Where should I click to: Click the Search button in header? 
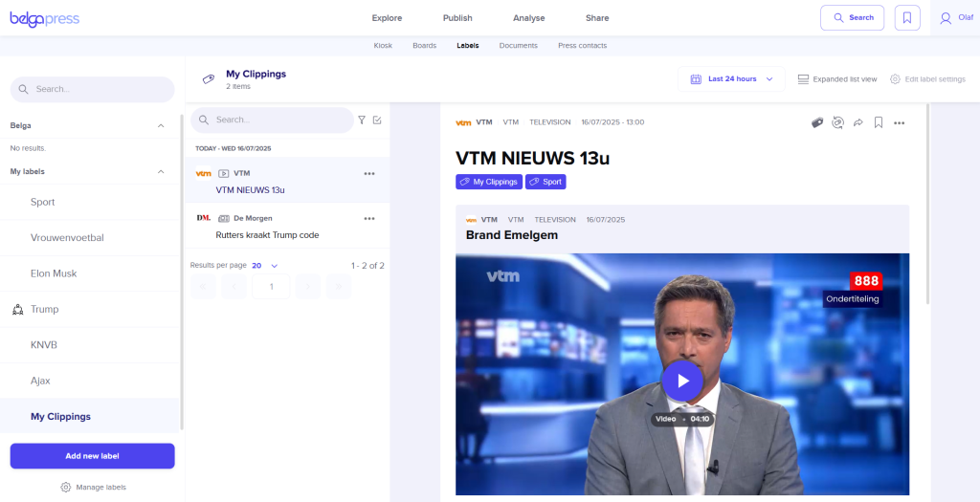point(852,17)
